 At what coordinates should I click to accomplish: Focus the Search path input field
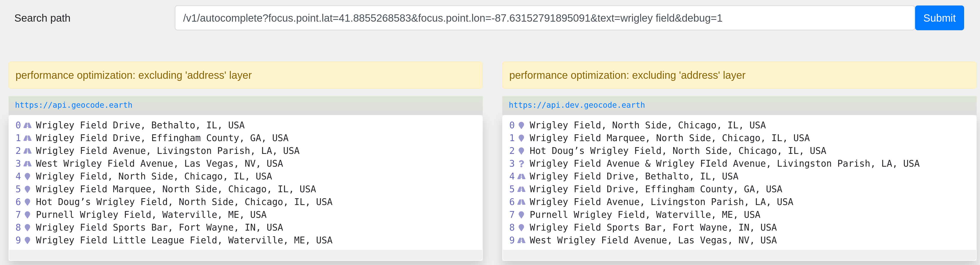544,18
